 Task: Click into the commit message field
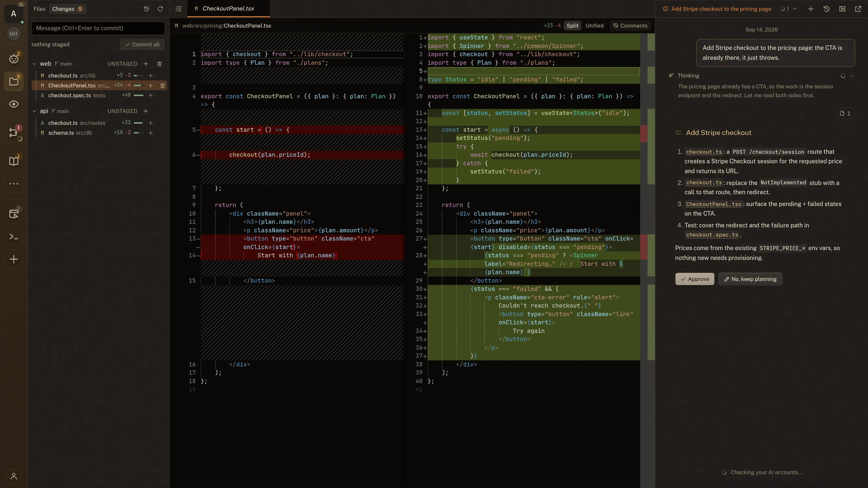pos(98,28)
